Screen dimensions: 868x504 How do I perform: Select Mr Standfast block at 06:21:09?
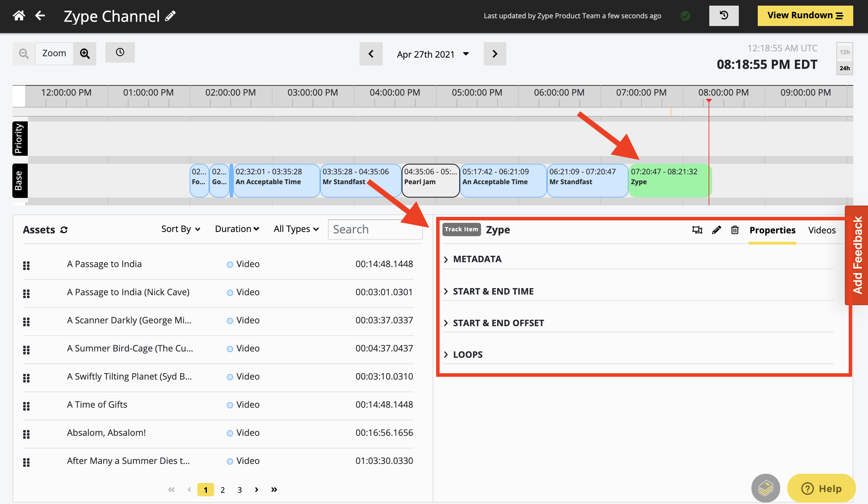click(x=587, y=180)
